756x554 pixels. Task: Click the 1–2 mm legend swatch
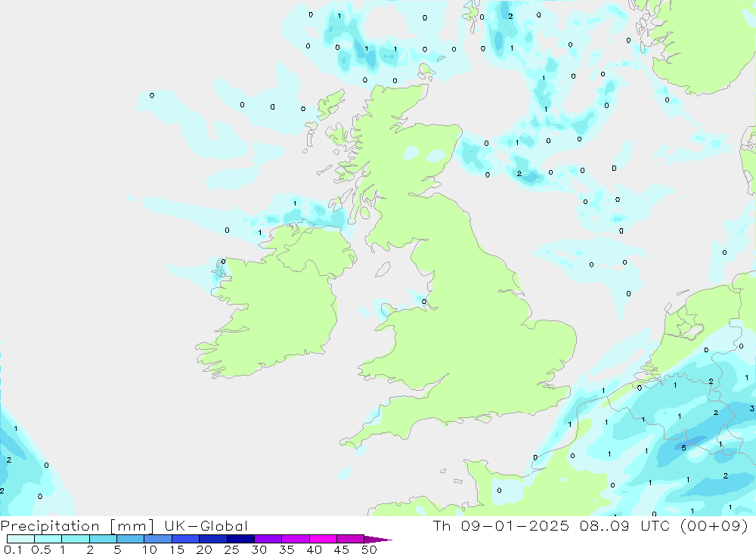76,539
